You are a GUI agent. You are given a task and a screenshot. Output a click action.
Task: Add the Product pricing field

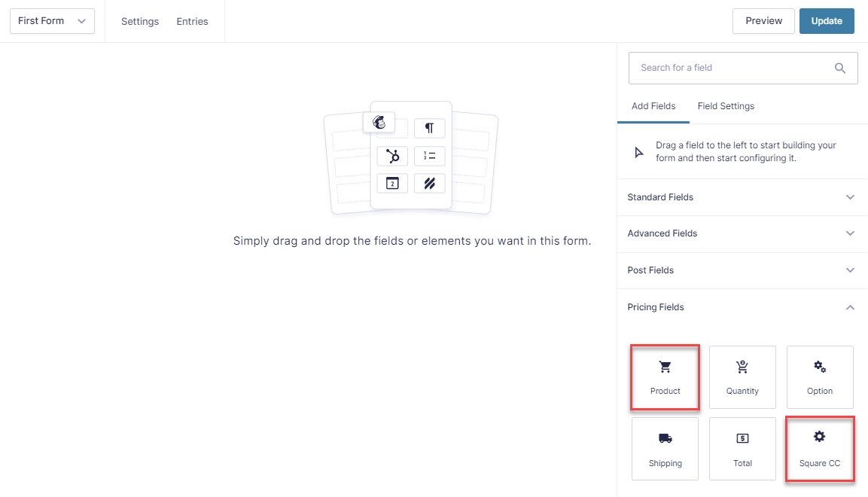pos(665,377)
